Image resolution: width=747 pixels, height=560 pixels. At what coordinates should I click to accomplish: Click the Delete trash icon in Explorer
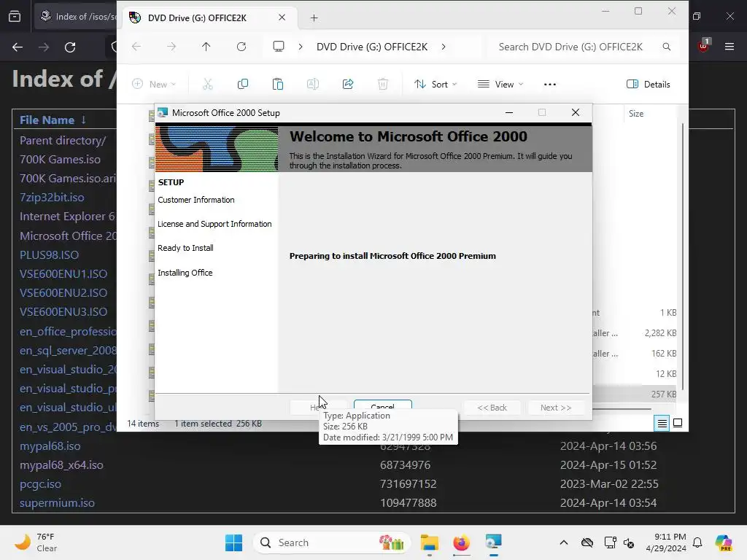coord(383,85)
